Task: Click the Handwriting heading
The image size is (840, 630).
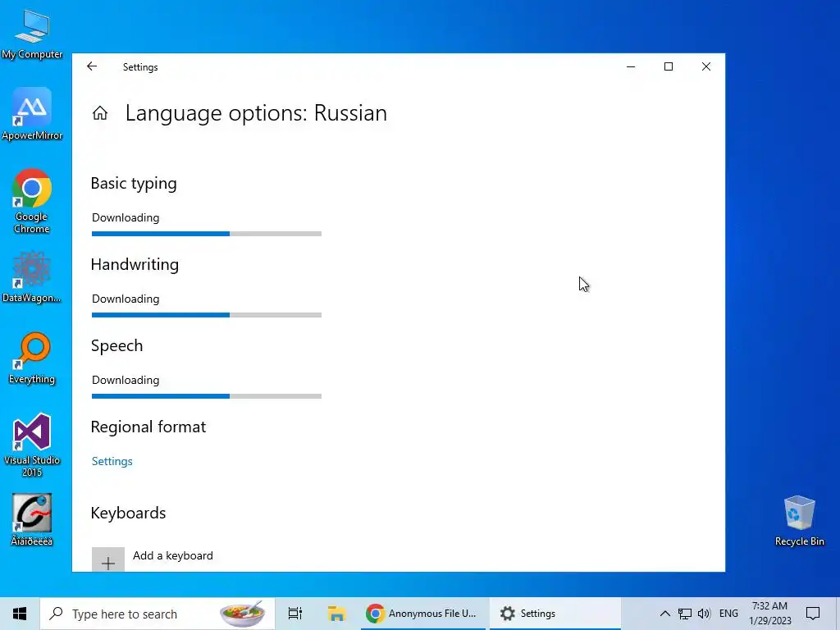Action: tap(135, 265)
